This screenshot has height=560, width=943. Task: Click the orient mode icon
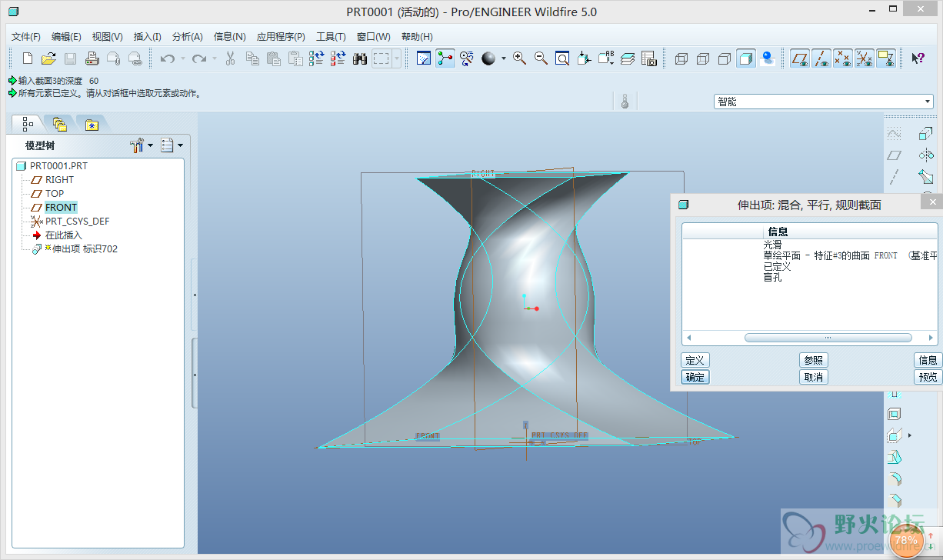pos(467,58)
